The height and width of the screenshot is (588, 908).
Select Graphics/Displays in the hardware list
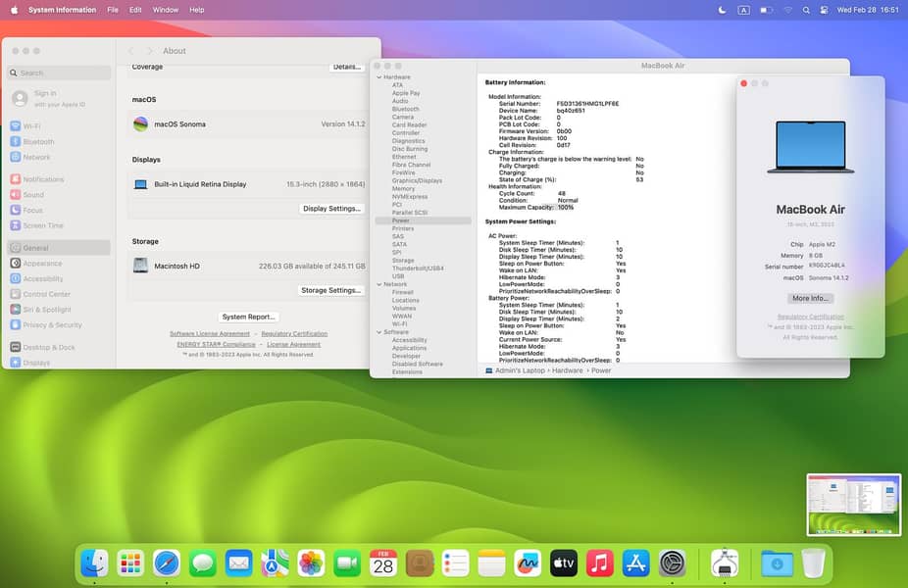[x=417, y=180]
